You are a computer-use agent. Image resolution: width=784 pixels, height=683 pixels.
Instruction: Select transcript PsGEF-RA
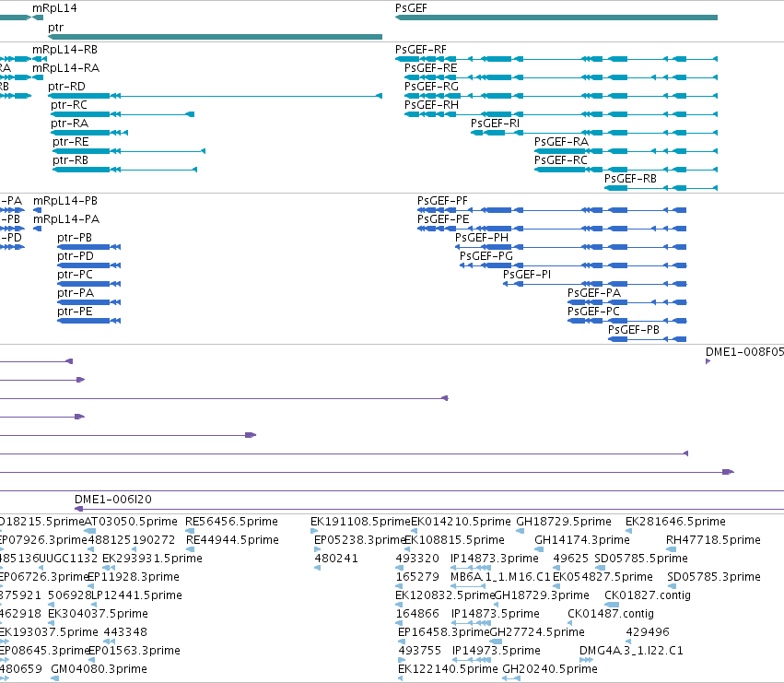[x=626, y=151]
